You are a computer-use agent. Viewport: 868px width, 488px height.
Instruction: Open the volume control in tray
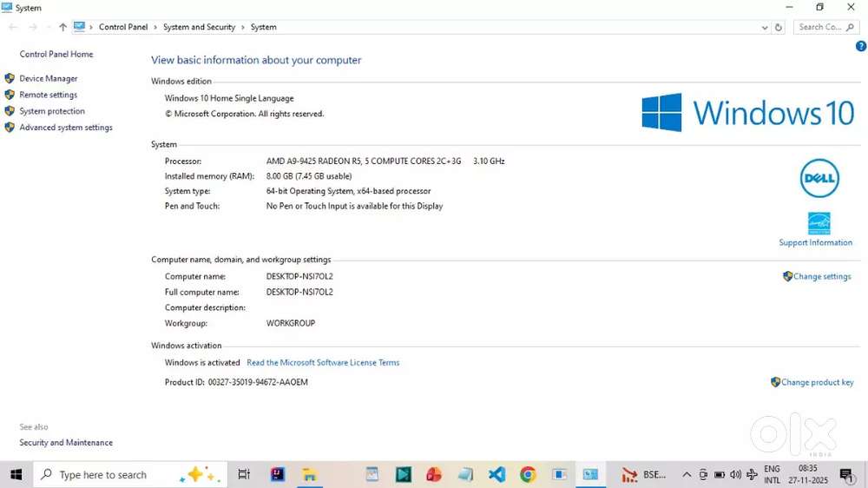pyautogui.click(x=735, y=475)
